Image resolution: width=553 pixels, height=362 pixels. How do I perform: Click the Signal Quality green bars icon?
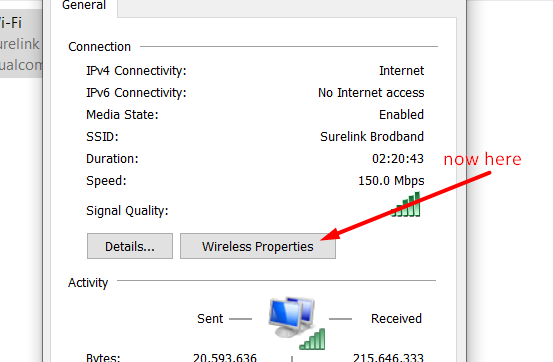pos(406,204)
